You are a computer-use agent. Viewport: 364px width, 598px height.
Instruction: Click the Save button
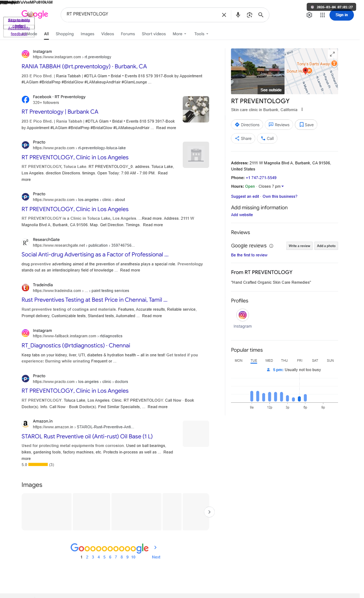coord(306,125)
